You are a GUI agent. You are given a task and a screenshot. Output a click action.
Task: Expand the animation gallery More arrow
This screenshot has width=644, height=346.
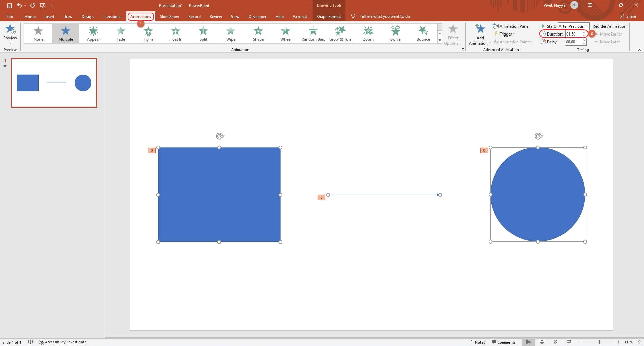(x=440, y=40)
